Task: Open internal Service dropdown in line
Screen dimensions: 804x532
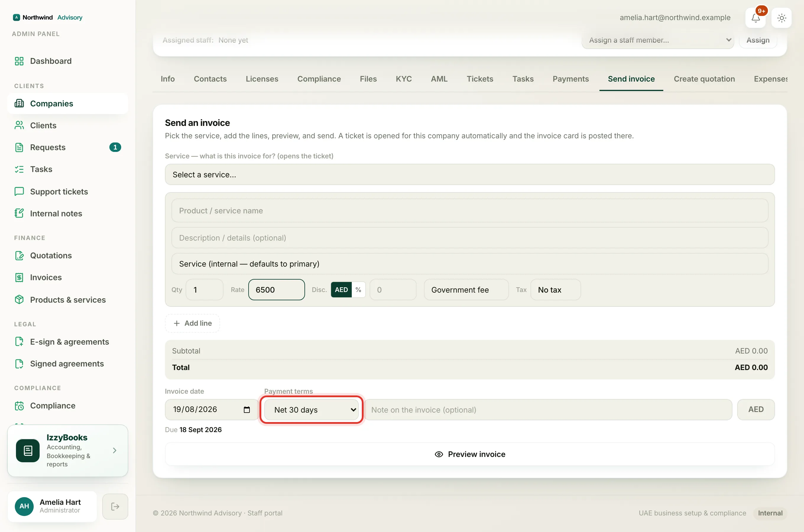Action: [469, 264]
